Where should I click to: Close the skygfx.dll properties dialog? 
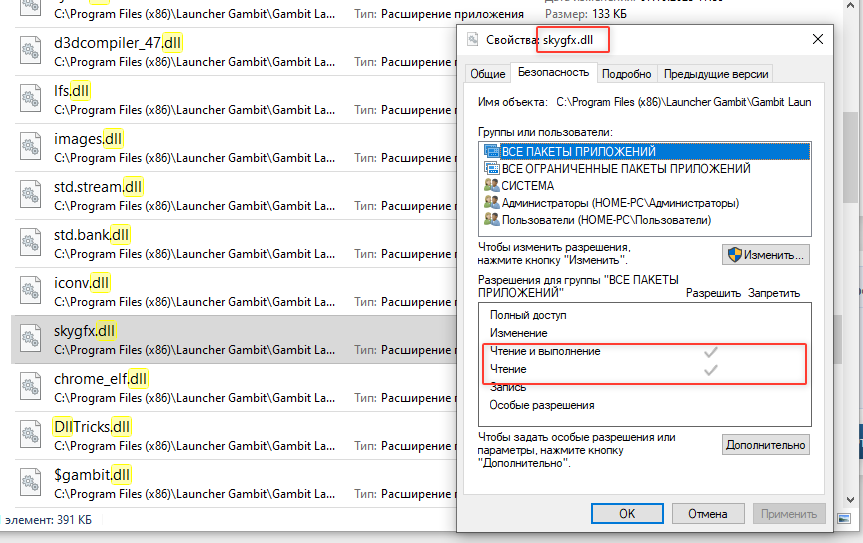[818, 39]
